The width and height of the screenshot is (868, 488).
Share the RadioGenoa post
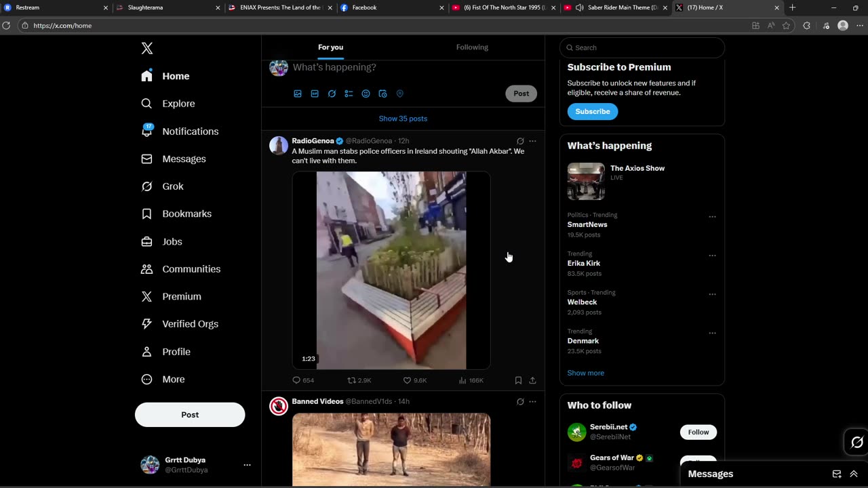point(532,380)
